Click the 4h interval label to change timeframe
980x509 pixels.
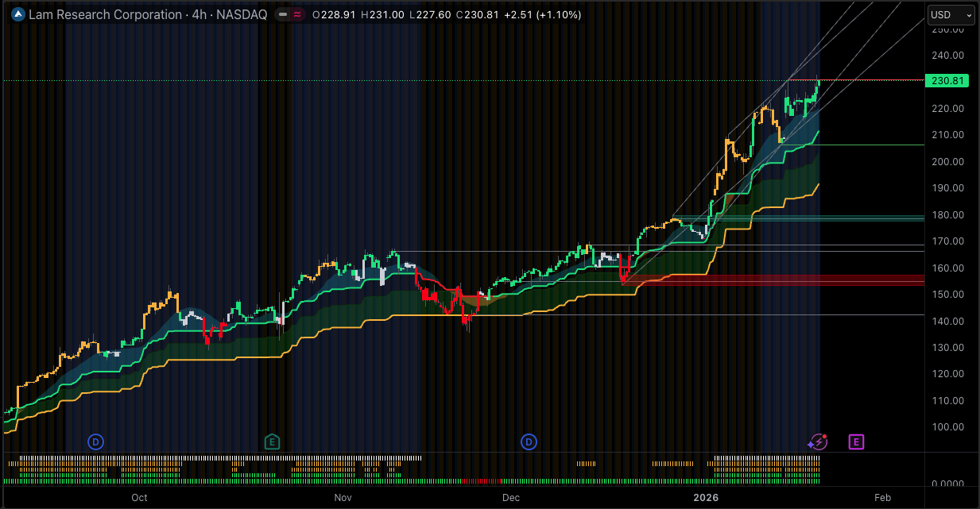199,14
